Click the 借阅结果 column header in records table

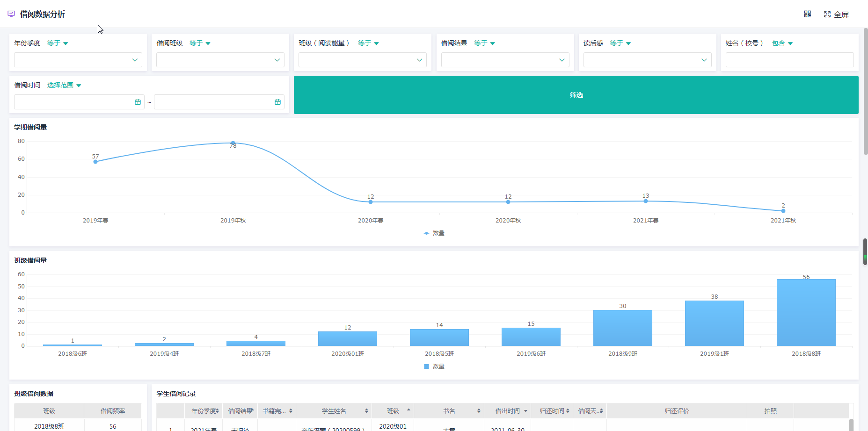pos(240,411)
